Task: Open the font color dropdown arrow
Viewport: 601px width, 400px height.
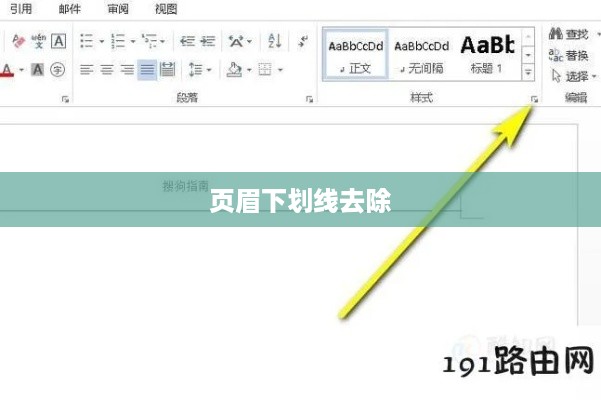Action: (x=21, y=70)
